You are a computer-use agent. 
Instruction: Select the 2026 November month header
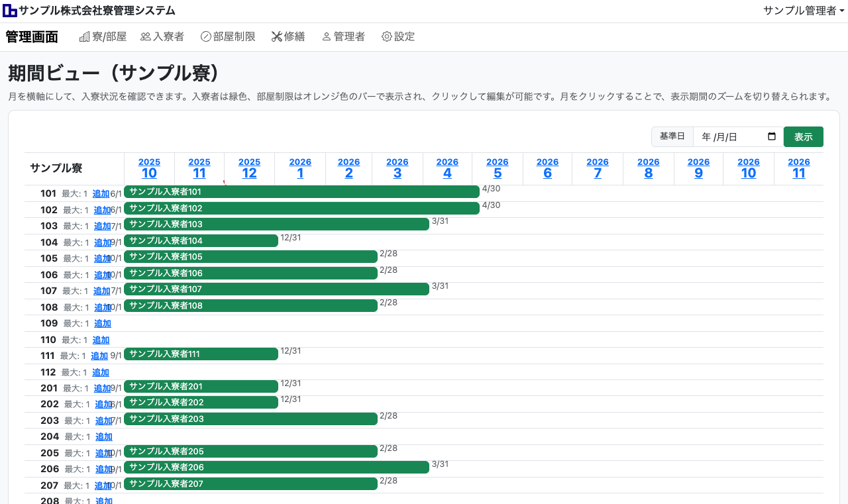pos(798,168)
